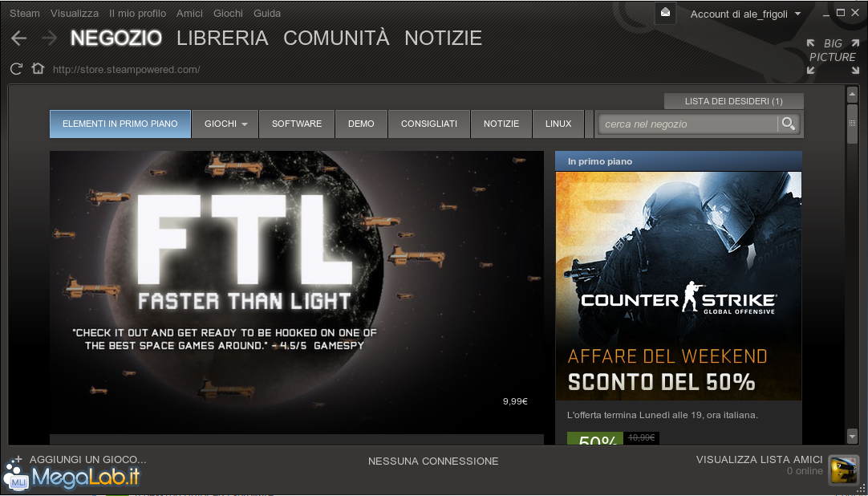Open the store home icon
Viewport: 868px width, 496px height.
point(38,69)
